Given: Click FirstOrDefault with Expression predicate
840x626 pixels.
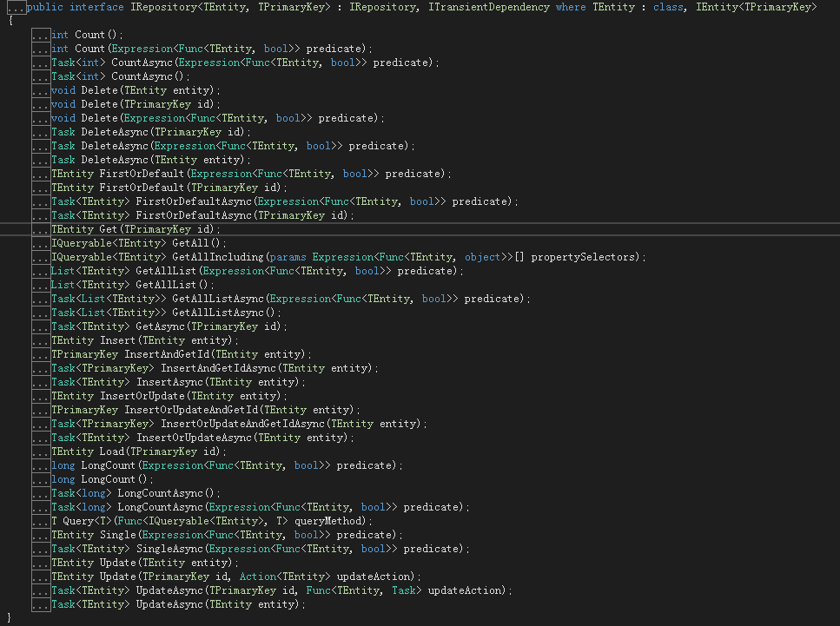Looking at the screenshot, I should click(x=251, y=174).
